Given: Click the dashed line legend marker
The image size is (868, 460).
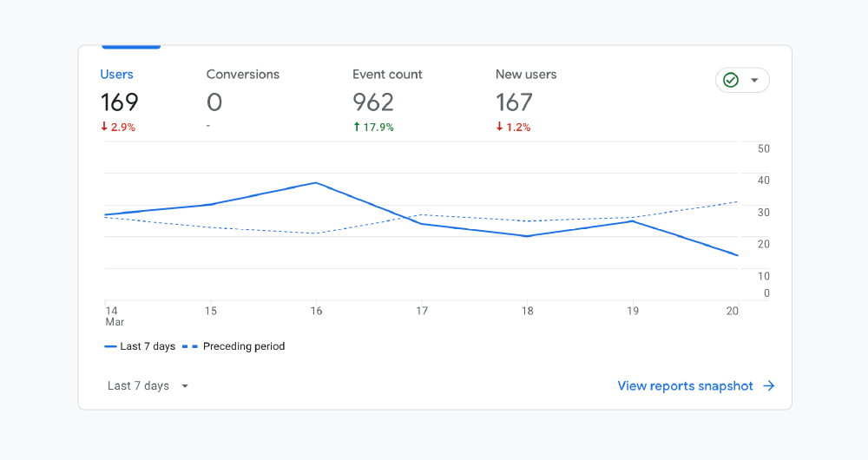Looking at the screenshot, I should pos(189,346).
